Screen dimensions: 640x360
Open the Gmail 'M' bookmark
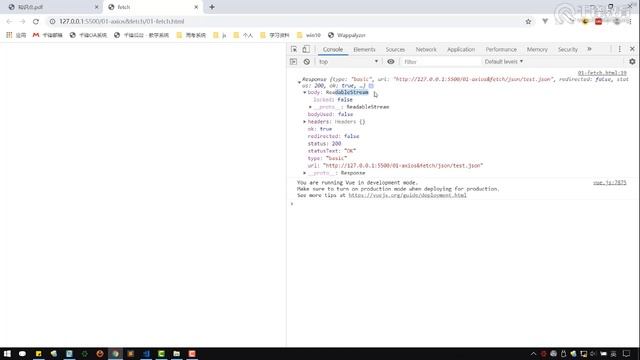click(x=47, y=35)
